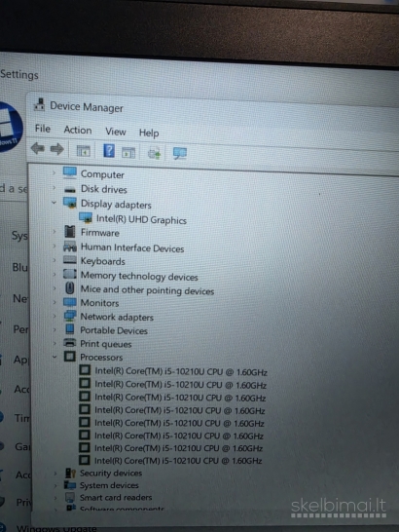Screen dimensions: 399x532
Task: Click the Back arrow toolbar icon
Action: click(38, 149)
